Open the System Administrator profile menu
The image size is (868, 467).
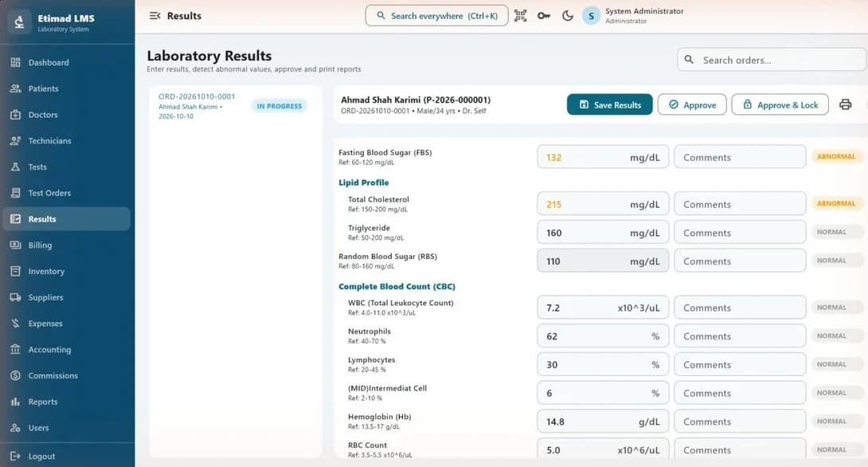(633, 15)
